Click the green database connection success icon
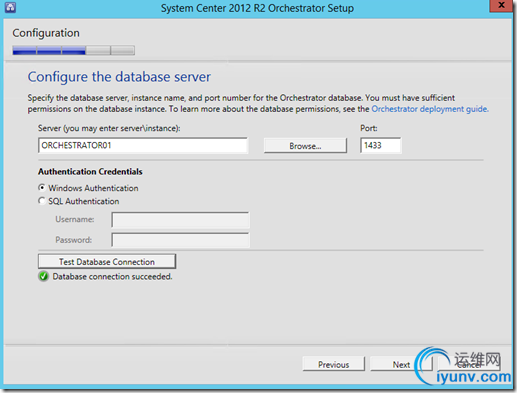The width and height of the screenshot is (517, 393). tap(43, 276)
